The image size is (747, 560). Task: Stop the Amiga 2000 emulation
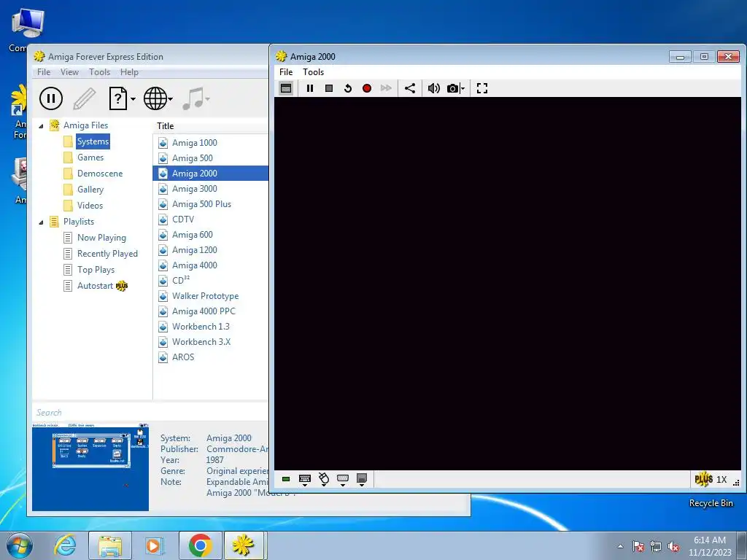[x=329, y=88]
